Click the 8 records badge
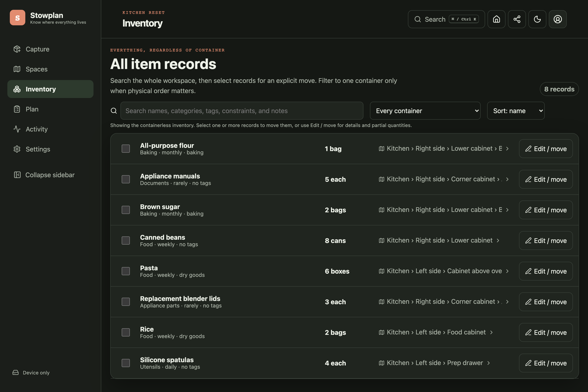Screen dimensions: 588x392 (x=559, y=89)
